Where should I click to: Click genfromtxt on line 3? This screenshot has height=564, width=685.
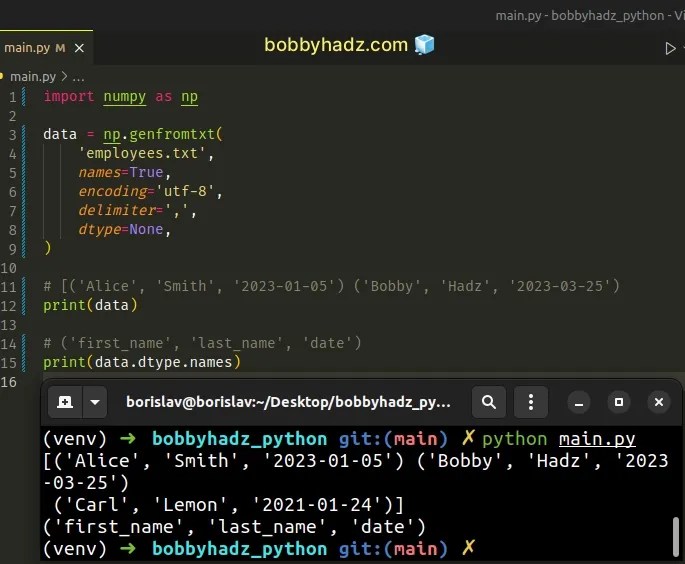click(172, 134)
